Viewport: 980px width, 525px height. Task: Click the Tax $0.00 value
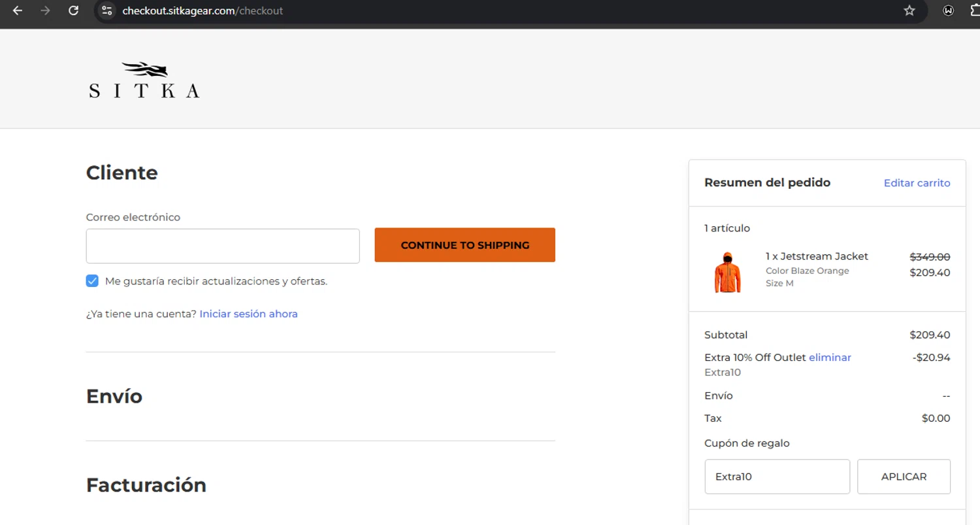click(936, 418)
